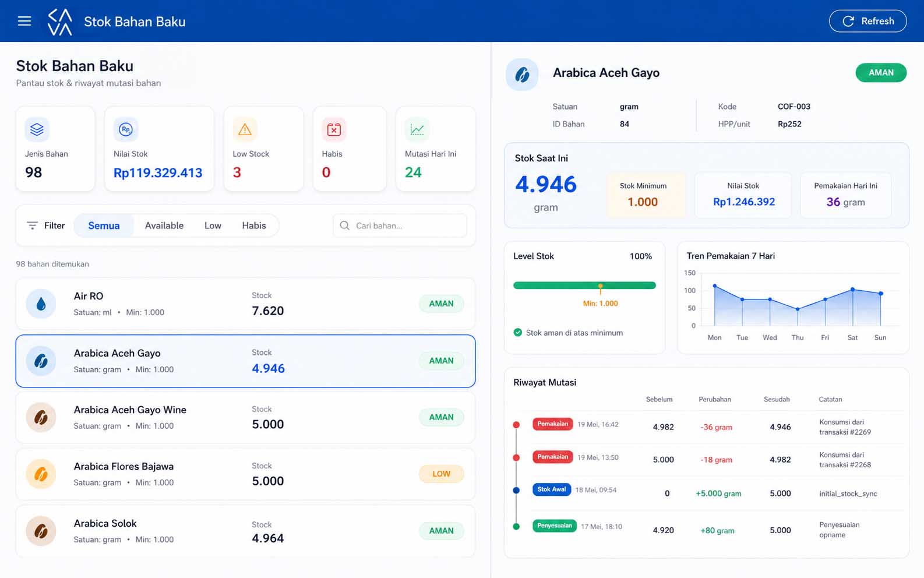Open the hamburger menu
924x578 pixels.
point(24,22)
